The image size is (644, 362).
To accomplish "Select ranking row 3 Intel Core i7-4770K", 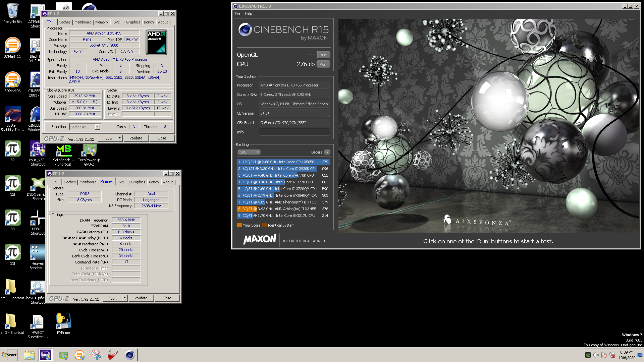I will [x=283, y=175].
